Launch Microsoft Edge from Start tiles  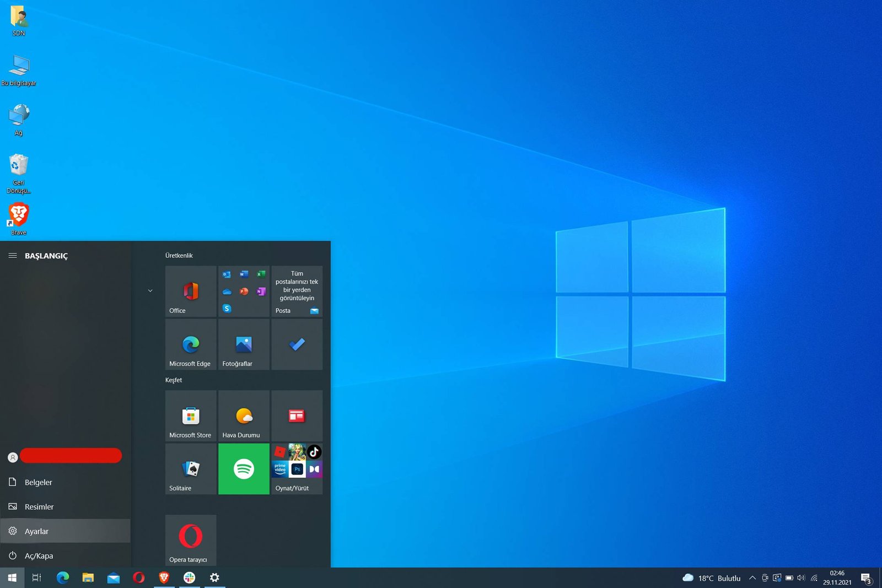point(191,344)
